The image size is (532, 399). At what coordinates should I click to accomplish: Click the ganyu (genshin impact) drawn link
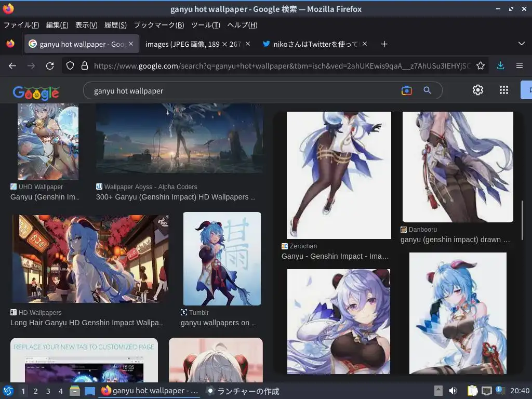[455, 240]
